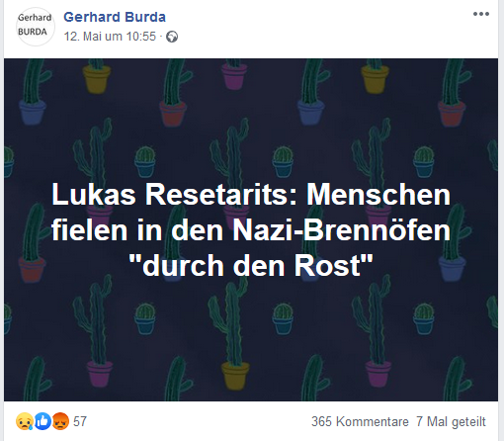Click the word geteilt in share counter

tap(468, 422)
